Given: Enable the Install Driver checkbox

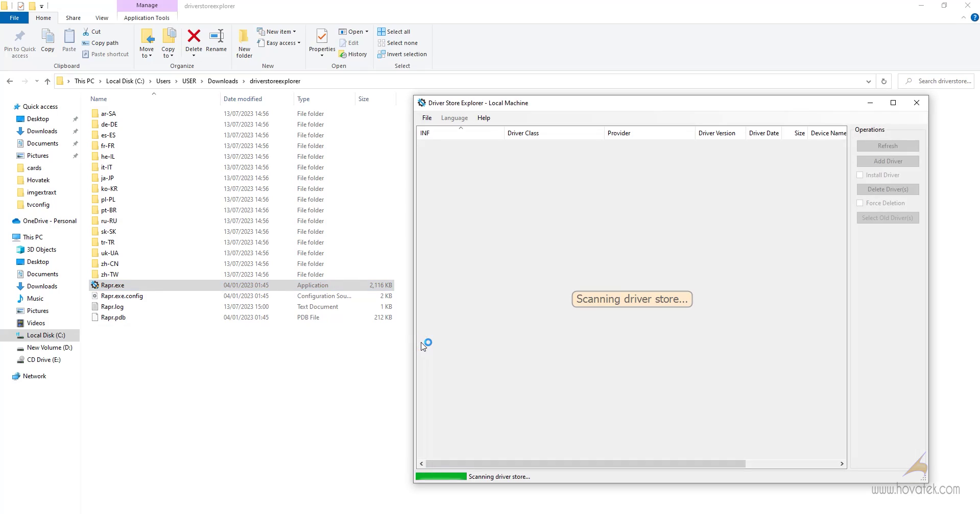Looking at the screenshot, I should [x=860, y=175].
